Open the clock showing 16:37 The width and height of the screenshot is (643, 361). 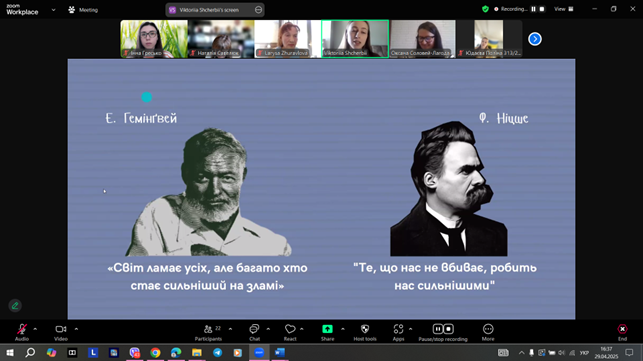click(x=606, y=352)
